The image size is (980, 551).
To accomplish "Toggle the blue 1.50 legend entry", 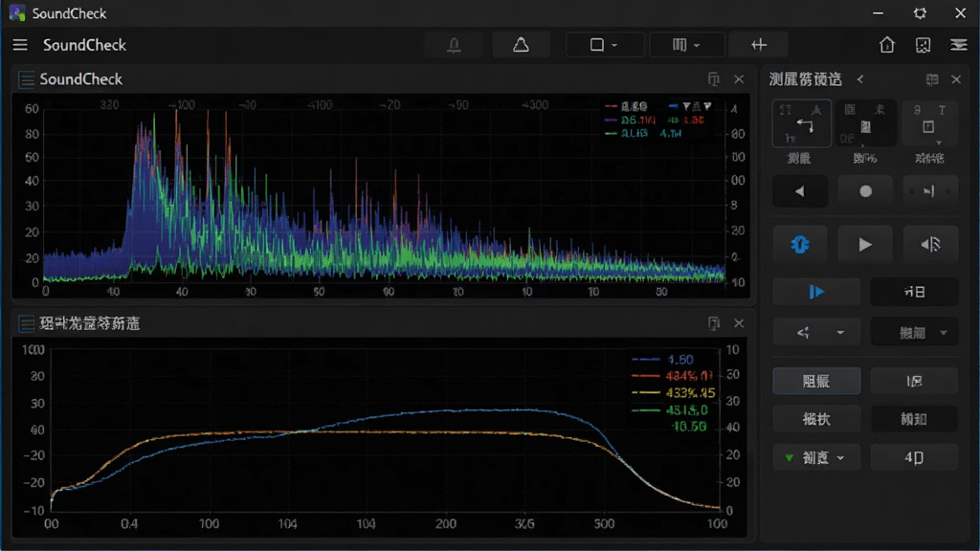I will click(662, 360).
